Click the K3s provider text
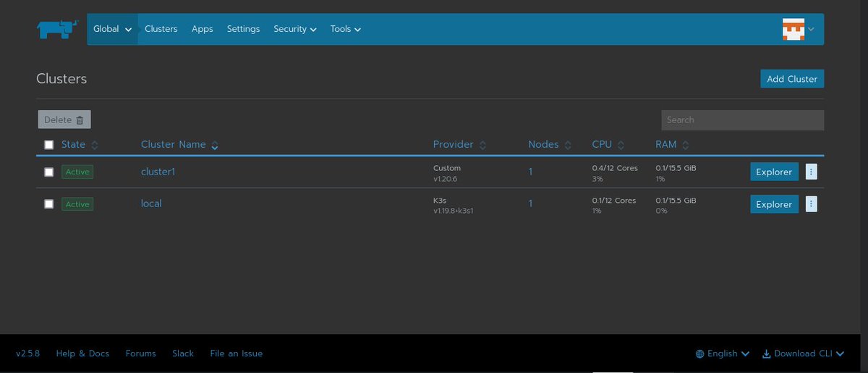Screen dimensions: 868x373 click(441, 200)
